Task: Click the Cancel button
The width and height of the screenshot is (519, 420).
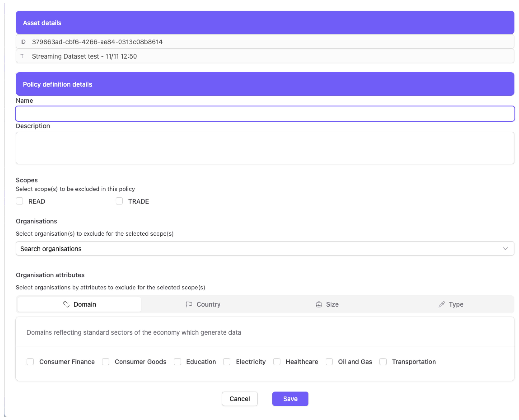Action: [x=239, y=399]
